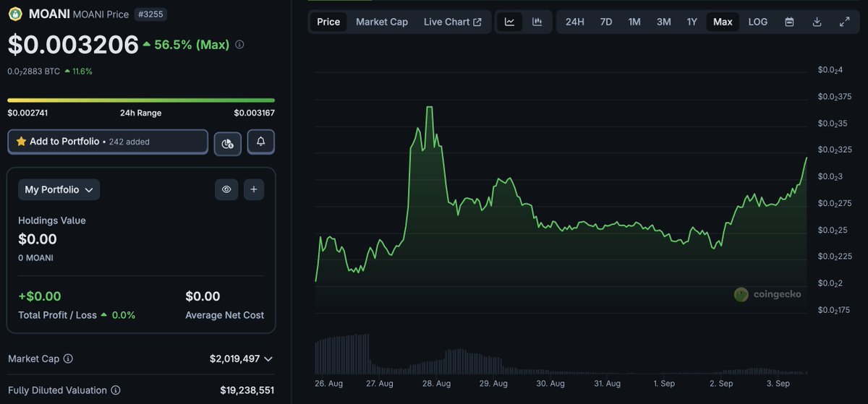The width and height of the screenshot is (868, 404).
Task: Click the $2,019,497 market cap value
Action: point(234,358)
